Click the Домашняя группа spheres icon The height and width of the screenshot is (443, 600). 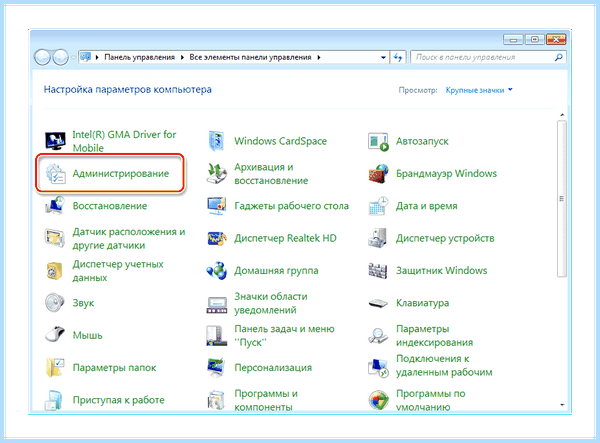[x=217, y=271]
